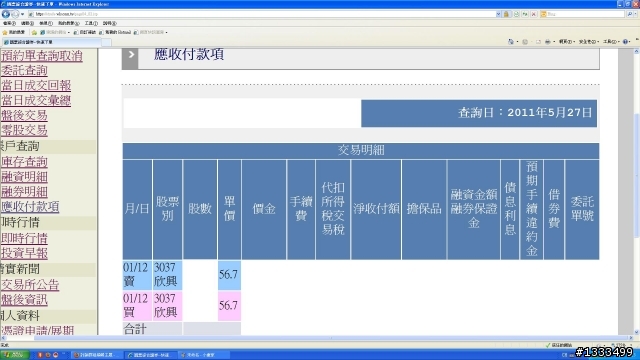Click the 交易明細 table title bar
Image resolution: width=640 pixels, height=360 pixels.
pos(361,151)
